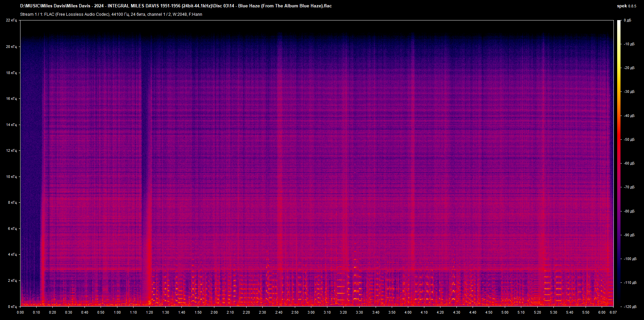This screenshot has height=320, width=644.
Task: Click the '-60 дБ' level scale label
Action: pyautogui.click(x=629, y=163)
